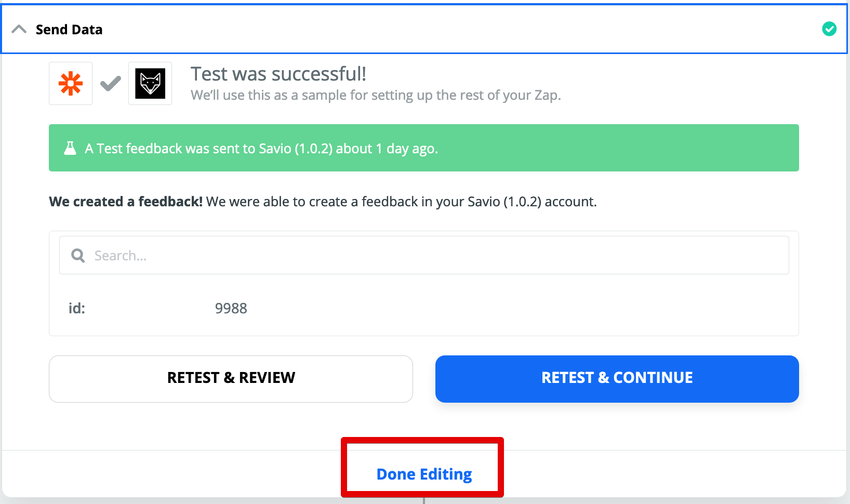Click the id value 9988
Screen dimensions: 850x504
(231, 308)
